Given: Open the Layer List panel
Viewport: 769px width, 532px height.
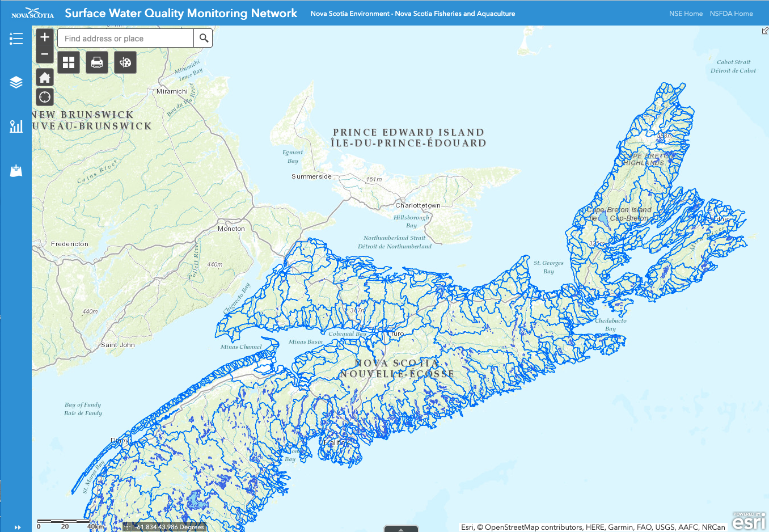Looking at the screenshot, I should tap(16, 83).
